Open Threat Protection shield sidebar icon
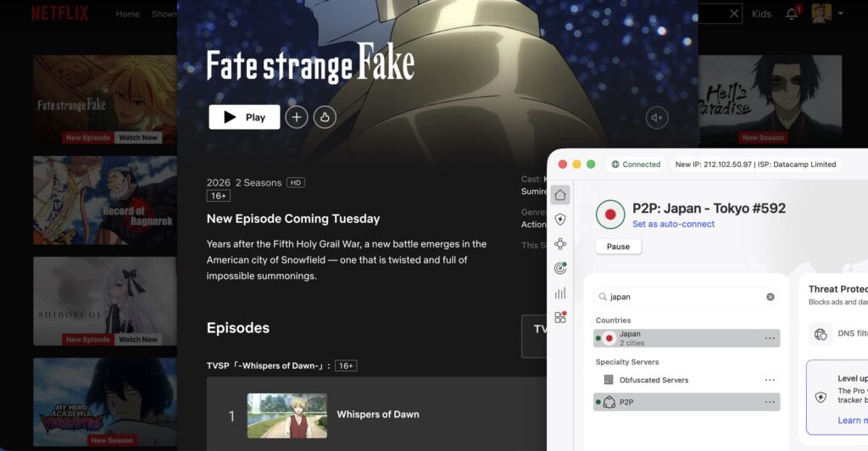The width and height of the screenshot is (868, 451). tap(560, 219)
